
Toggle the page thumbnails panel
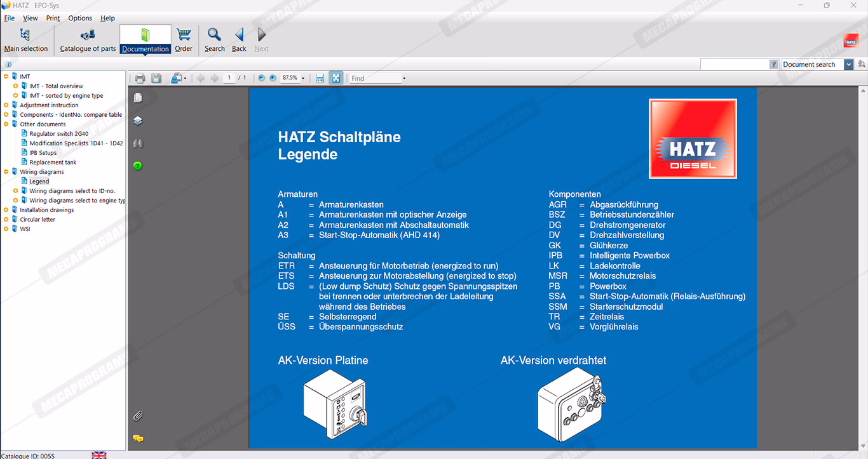138,98
